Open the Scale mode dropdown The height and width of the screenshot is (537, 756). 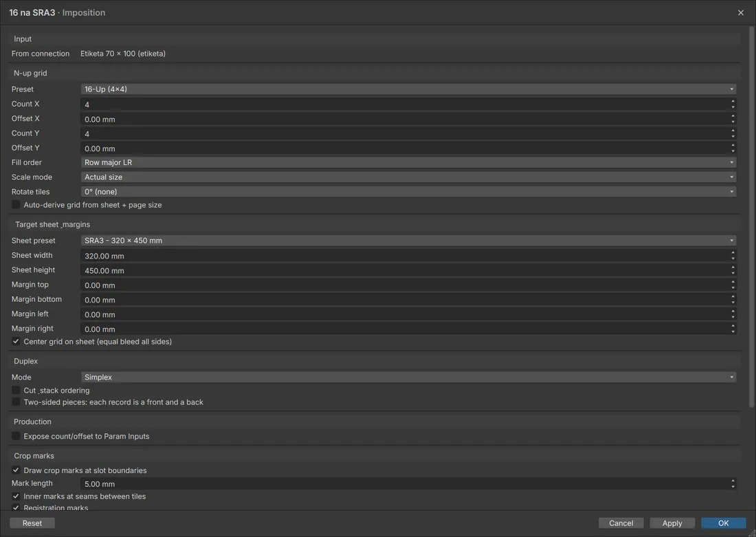tap(408, 177)
